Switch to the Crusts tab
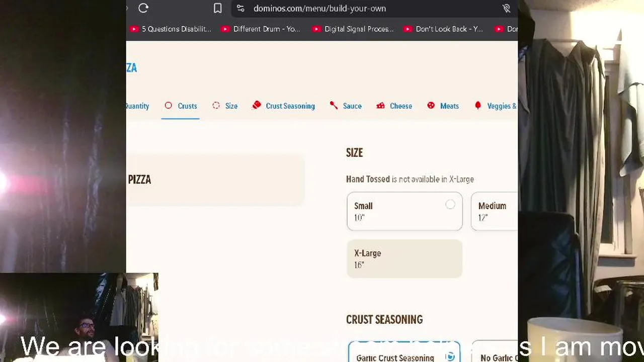This screenshot has width=644, height=362. tap(181, 106)
